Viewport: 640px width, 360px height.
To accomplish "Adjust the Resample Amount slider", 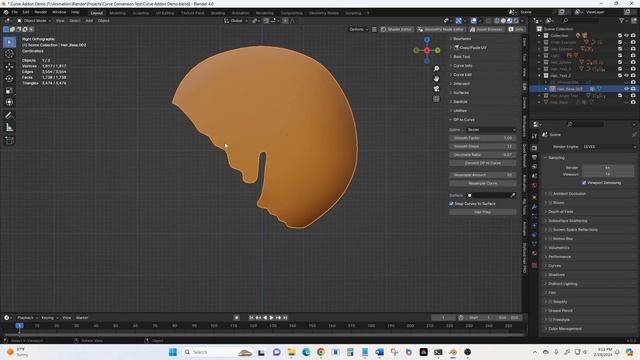I will (483, 175).
